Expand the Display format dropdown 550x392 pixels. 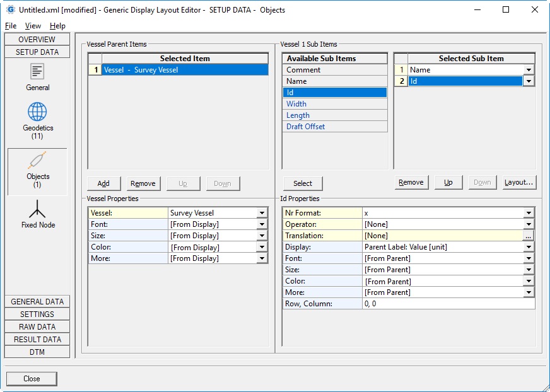pos(529,247)
